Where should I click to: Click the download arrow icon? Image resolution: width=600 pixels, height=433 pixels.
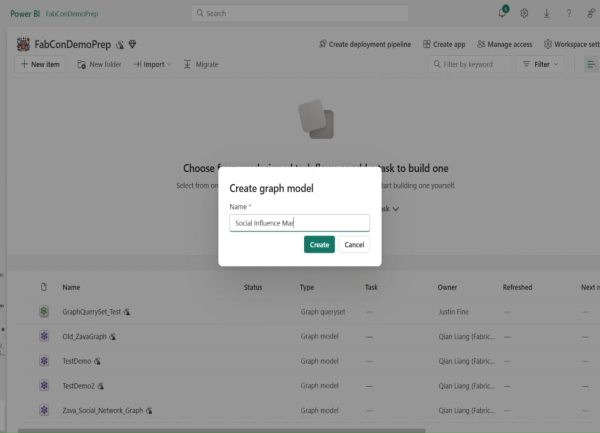[x=546, y=13]
